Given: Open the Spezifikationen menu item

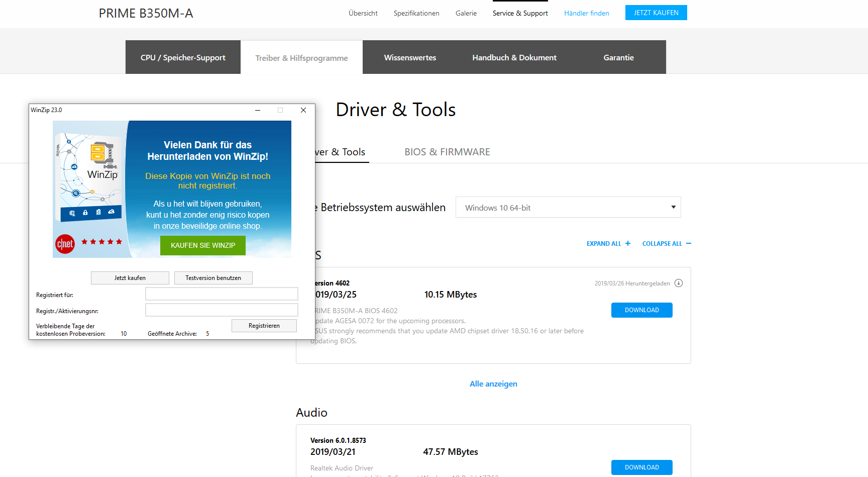Looking at the screenshot, I should coord(416,13).
